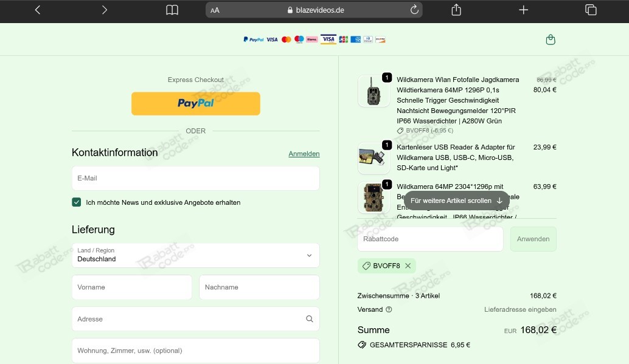This screenshot has height=364, width=629.
Task: Click the 23,99 € item price
Action: 545,147
